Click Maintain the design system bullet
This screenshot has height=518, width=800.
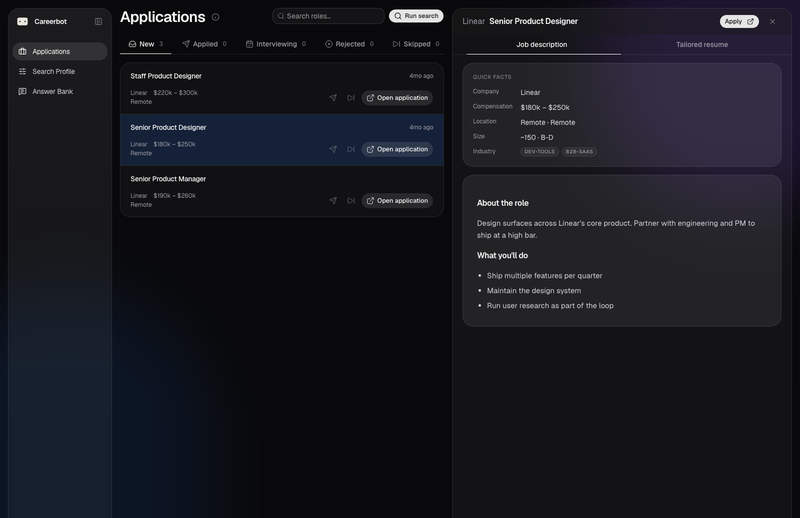click(x=534, y=291)
